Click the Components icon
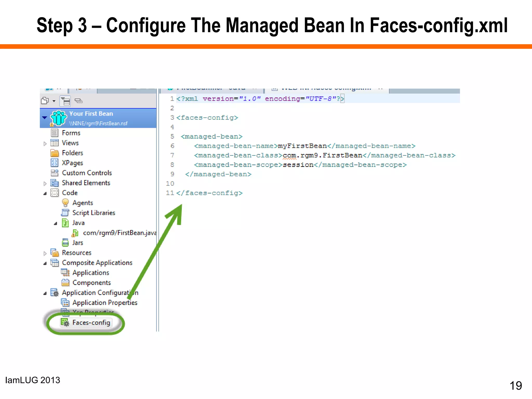Screen dimensions: 532x399 (x=65, y=283)
